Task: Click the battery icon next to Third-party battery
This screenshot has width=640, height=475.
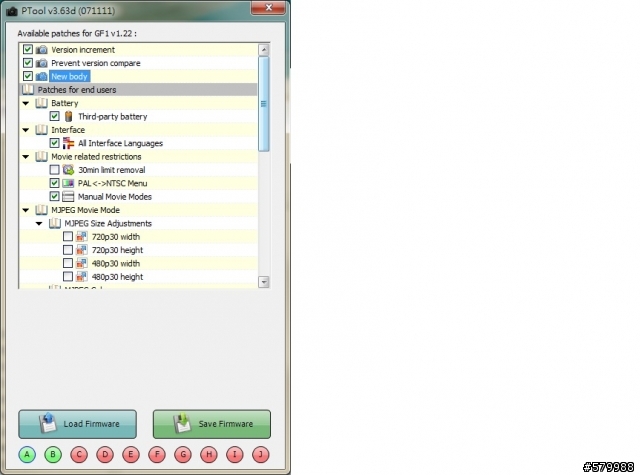Action: [x=68, y=117]
